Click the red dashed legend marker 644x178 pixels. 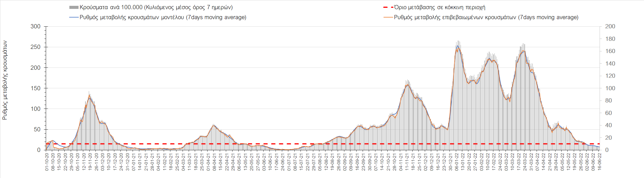pyautogui.click(x=388, y=7)
